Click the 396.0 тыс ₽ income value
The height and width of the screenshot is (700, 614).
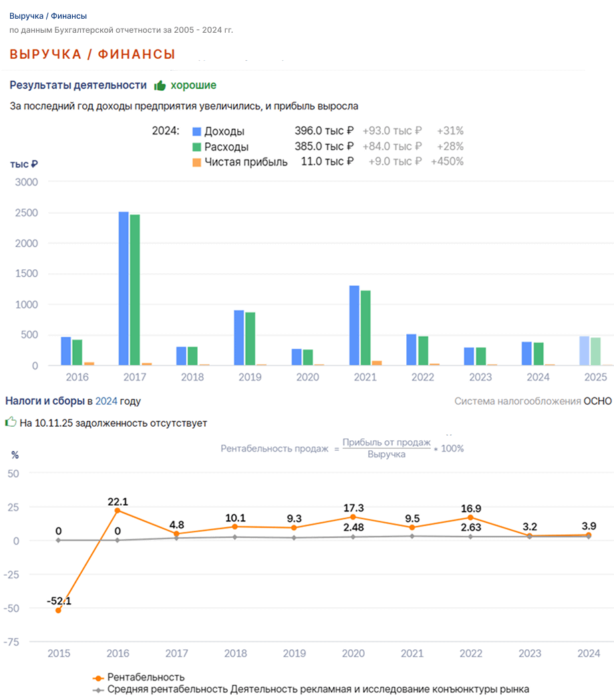(324, 131)
